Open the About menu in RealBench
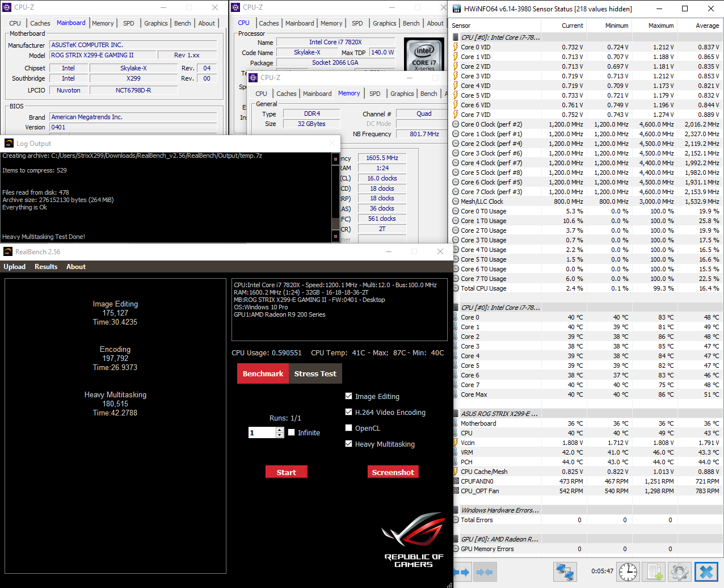 (x=76, y=267)
